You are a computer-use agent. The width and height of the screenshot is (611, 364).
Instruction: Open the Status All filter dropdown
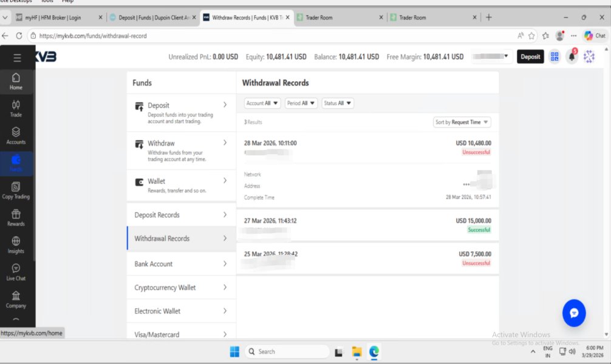pyautogui.click(x=338, y=104)
